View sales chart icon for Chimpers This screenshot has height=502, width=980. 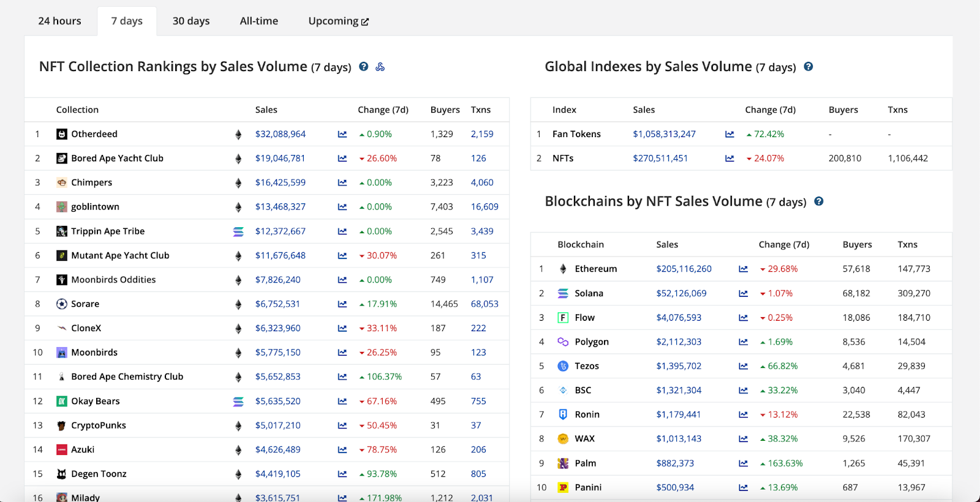pyautogui.click(x=342, y=182)
